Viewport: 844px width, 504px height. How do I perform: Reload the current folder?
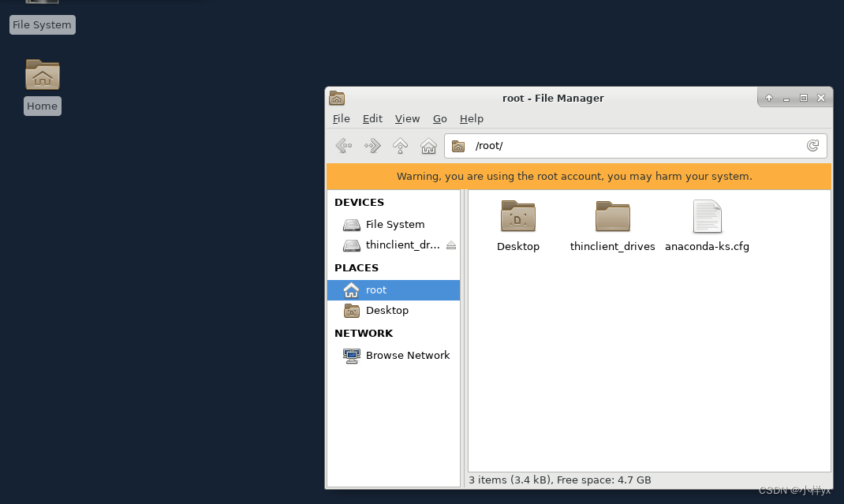pyautogui.click(x=812, y=145)
